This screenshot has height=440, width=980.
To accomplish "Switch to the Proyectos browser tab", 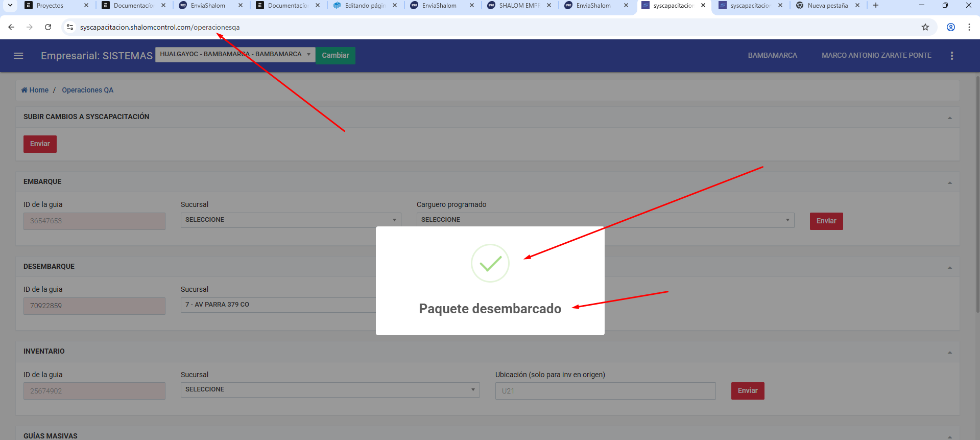I will [50, 6].
